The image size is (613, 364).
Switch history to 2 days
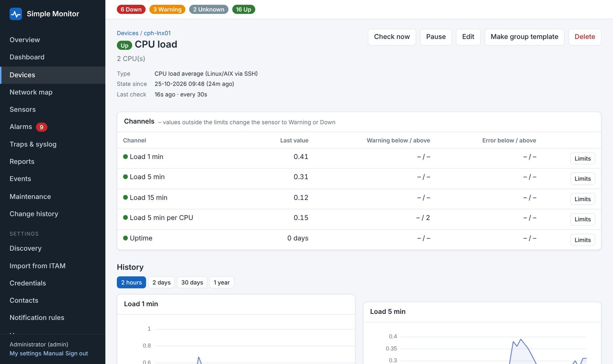[x=161, y=282]
